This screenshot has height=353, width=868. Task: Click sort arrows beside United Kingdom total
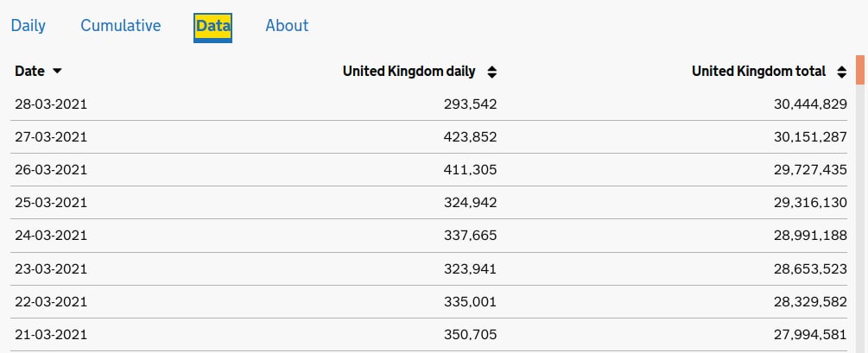tap(842, 72)
